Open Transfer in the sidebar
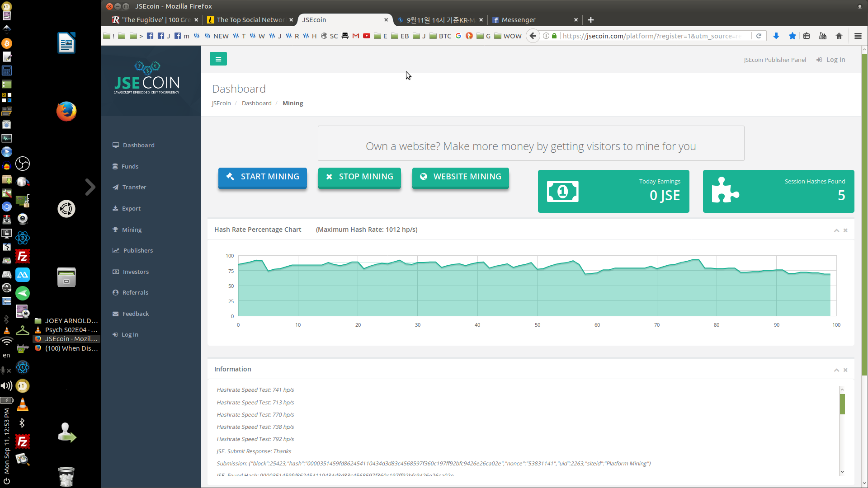Screen dimensions: 868x488 [129, 187]
